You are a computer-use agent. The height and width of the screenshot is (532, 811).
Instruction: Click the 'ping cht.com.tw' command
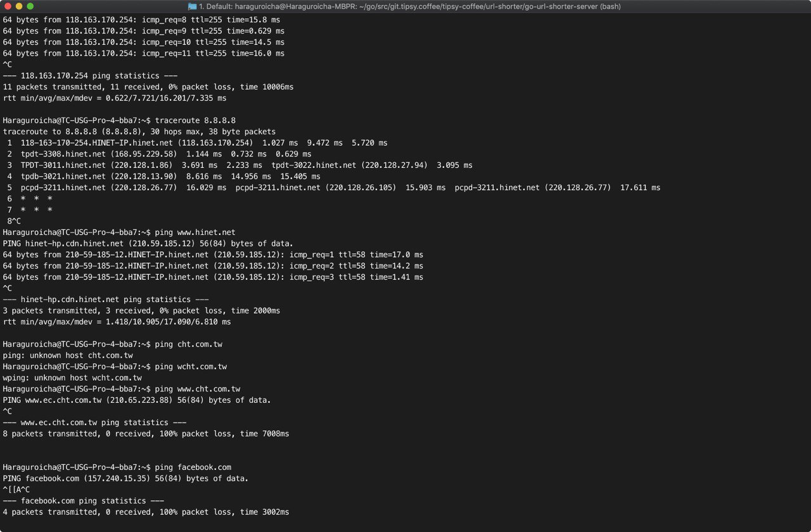[189, 345]
